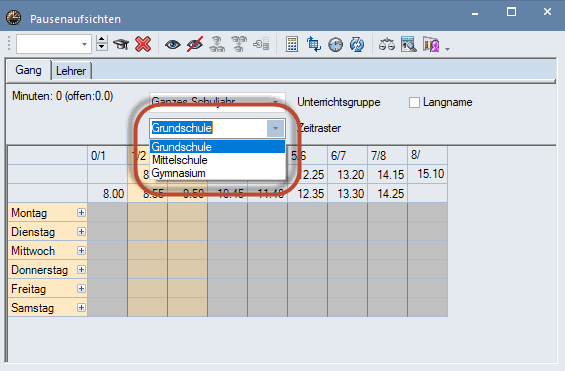Viewport: 565px width, 371px height.
Task: Collapse the Grundschule combo box arrow
Action: pos(276,128)
